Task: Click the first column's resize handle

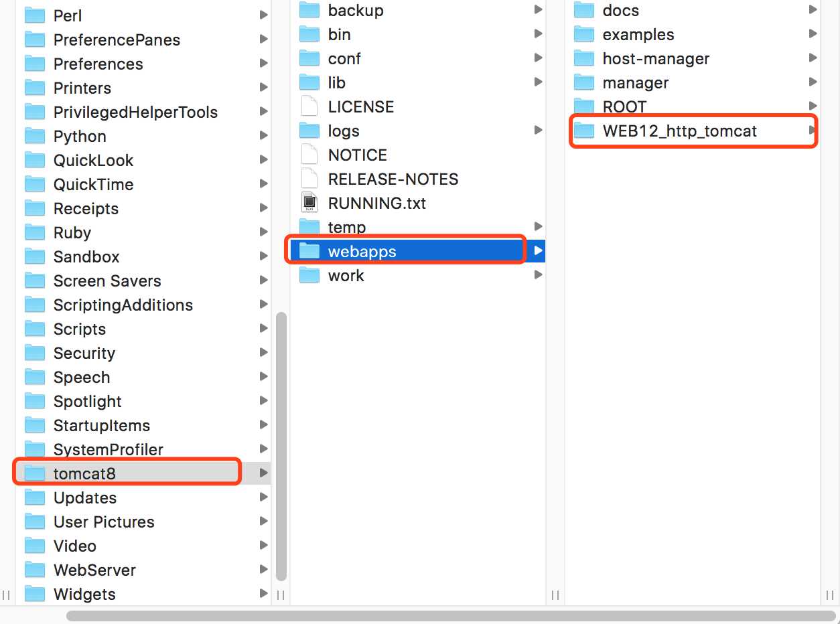Action: tap(6, 595)
